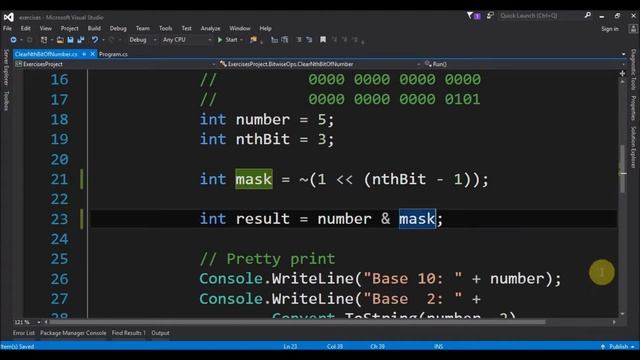Click the Publish button in status bar
The width and height of the screenshot is (640, 360).
pos(617,346)
